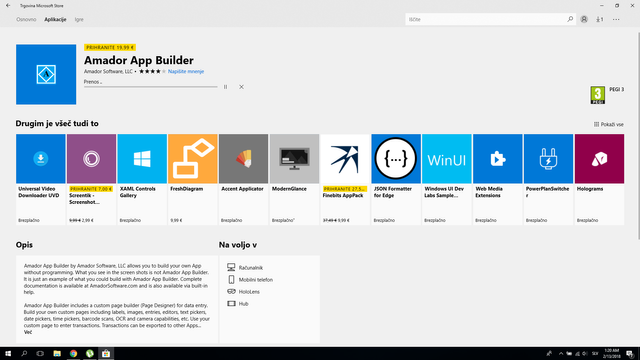Image resolution: width=640 pixels, height=360 pixels.
Task: Open the downloads indicator
Action: 600,19
